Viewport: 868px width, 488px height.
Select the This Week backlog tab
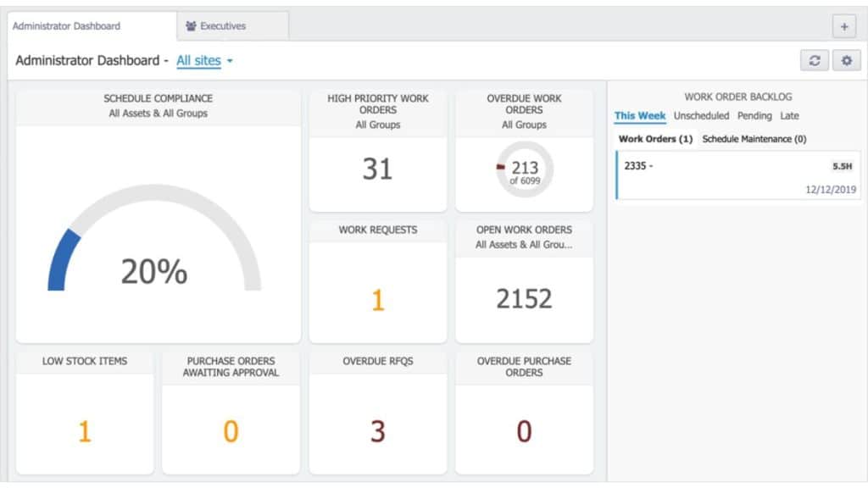tap(640, 116)
